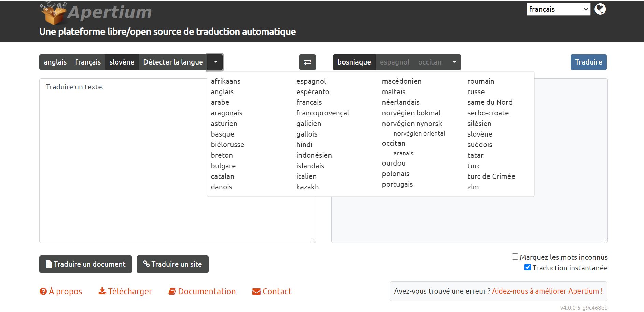Click the Traduire button
The width and height of the screenshot is (644, 312).
[x=588, y=62]
